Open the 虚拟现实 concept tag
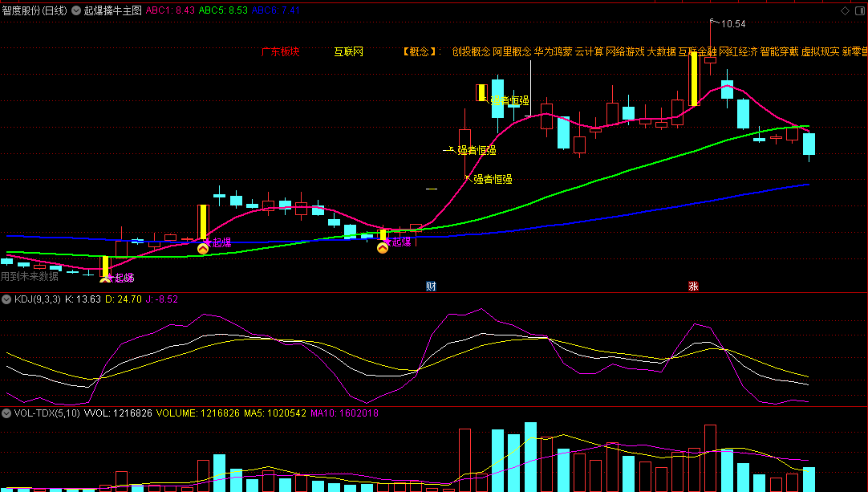Screen dimensions: 868x492 click(821, 51)
